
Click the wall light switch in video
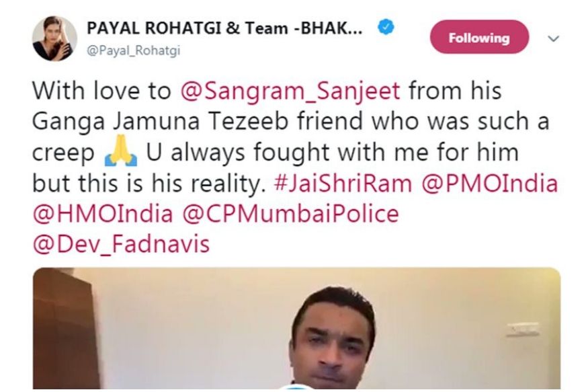523,329
